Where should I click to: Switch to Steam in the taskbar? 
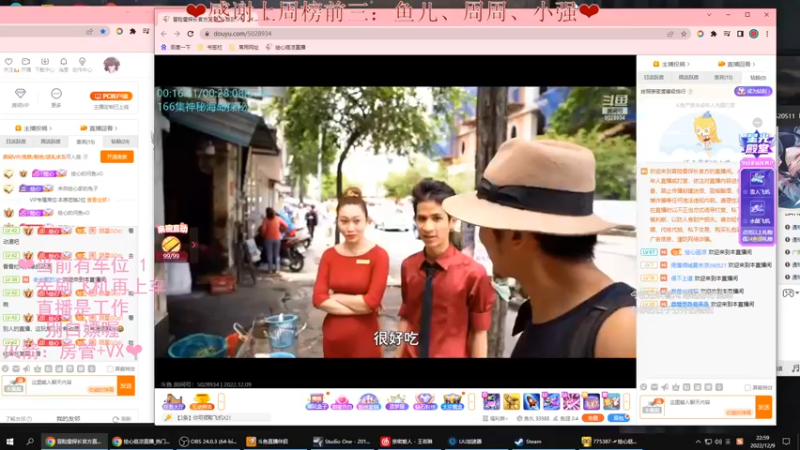tap(528, 442)
